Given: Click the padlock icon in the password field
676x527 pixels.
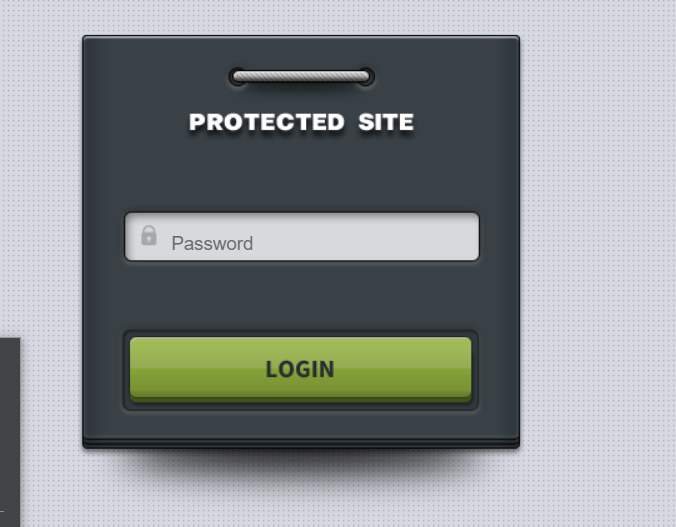Looking at the screenshot, I should click(x=149, y=235).
